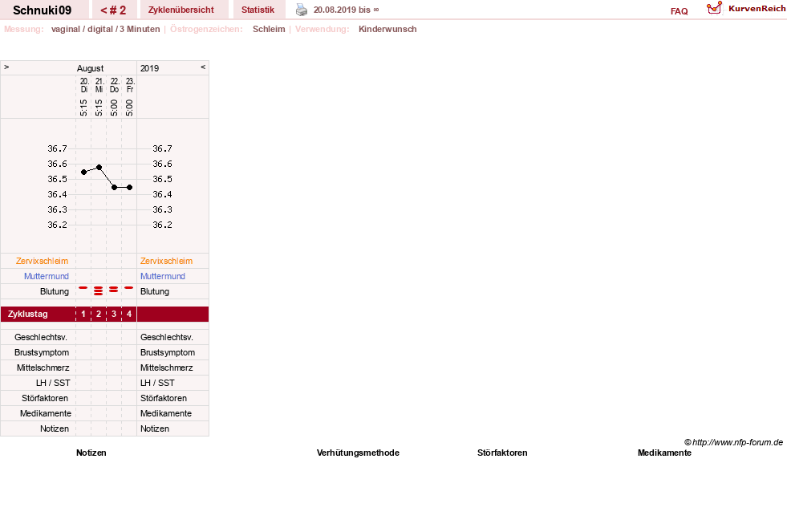The height and width of the screenshot is (532, 787).
Task: Click the left blue Muttermund label
Action: pyautogui.click(x=47, y=276)
